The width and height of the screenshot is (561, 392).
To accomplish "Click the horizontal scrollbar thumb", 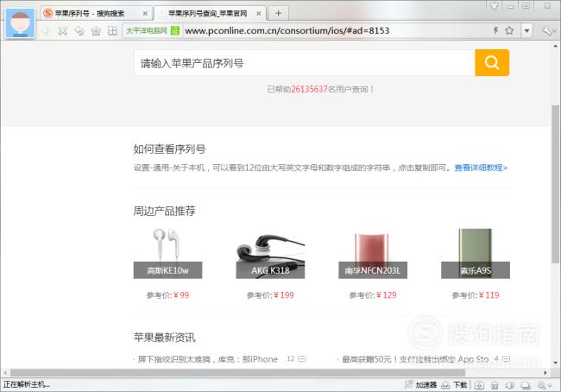I will click(237, 373).
